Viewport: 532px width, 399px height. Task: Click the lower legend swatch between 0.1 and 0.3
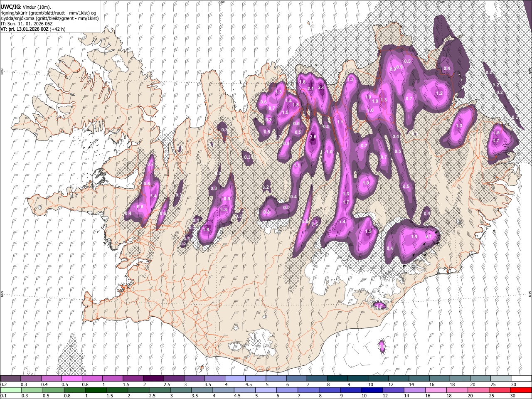coord(10,390)
